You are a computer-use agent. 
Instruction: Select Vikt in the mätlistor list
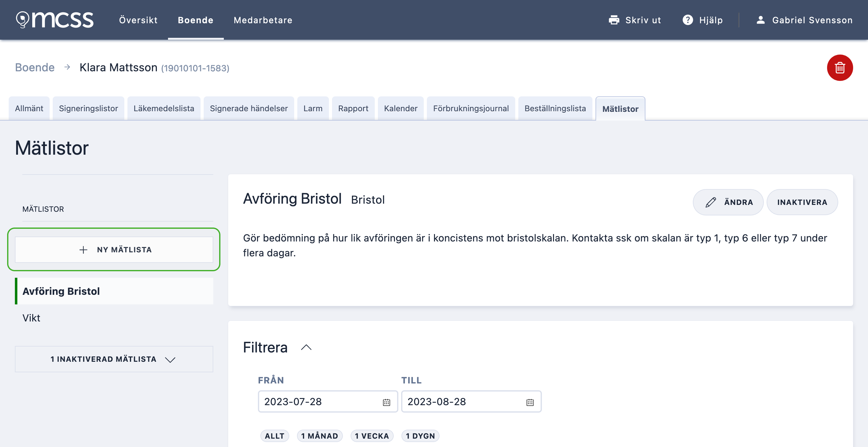[31, 318]
